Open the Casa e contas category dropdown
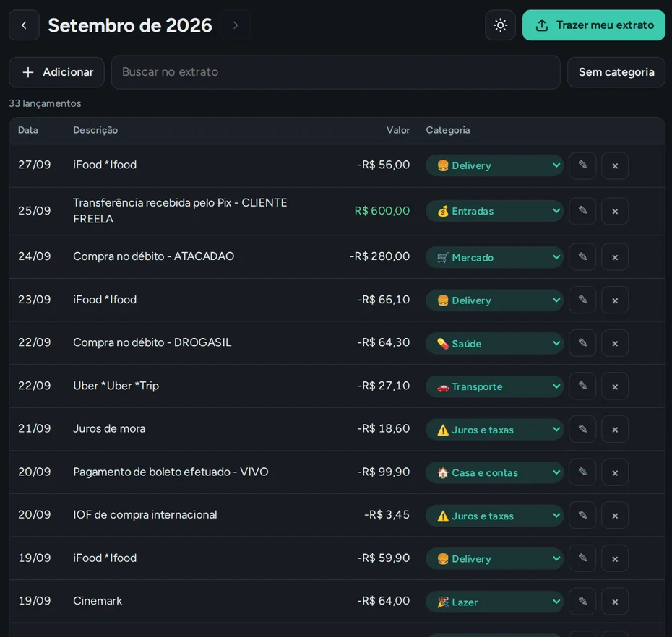Screen dimensions: 672x637 [494, 472]
